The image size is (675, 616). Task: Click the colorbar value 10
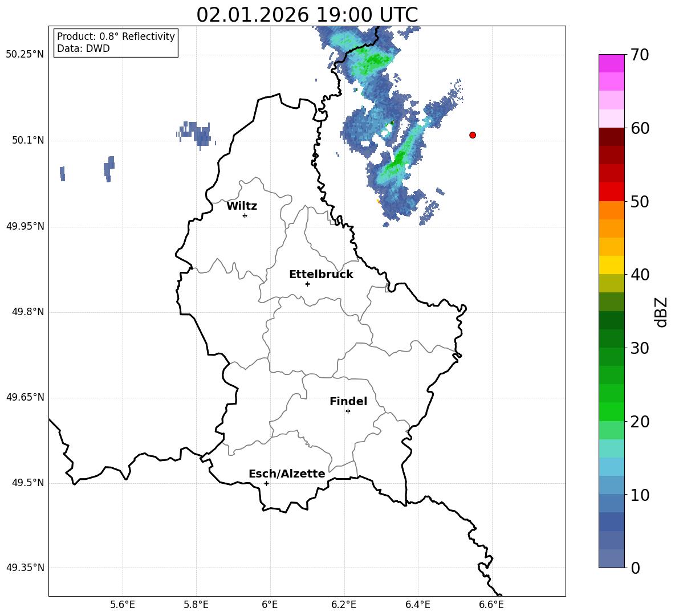click(x=640, y=495)
